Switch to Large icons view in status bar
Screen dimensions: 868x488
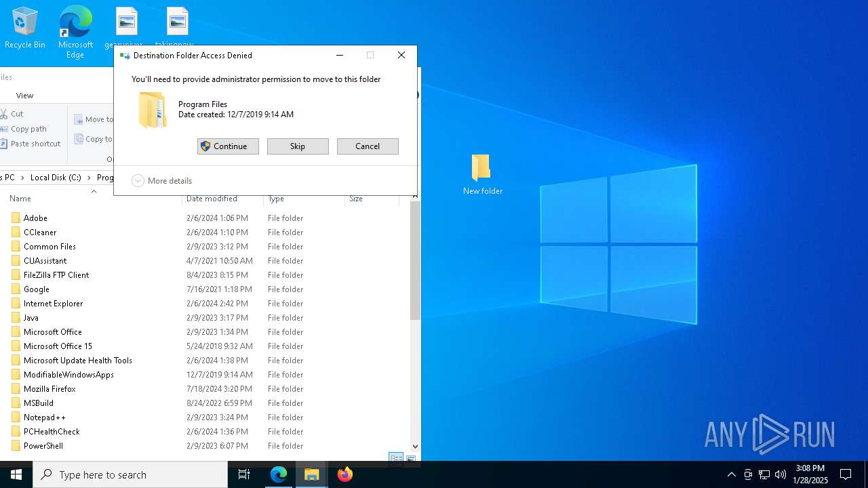(x=410, y=459)
